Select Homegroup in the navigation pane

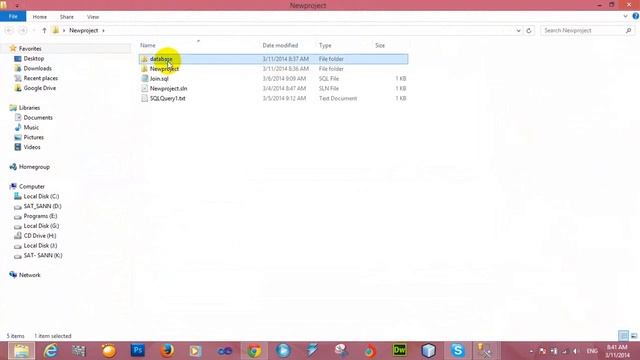[34, 167]
